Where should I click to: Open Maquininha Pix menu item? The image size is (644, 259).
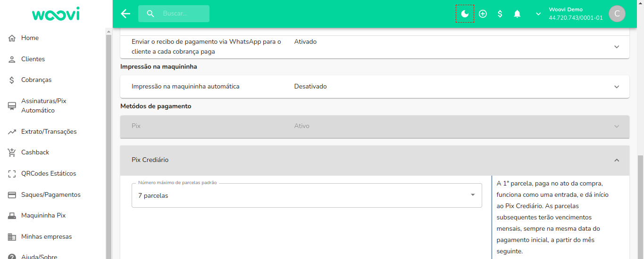[43, 216]
